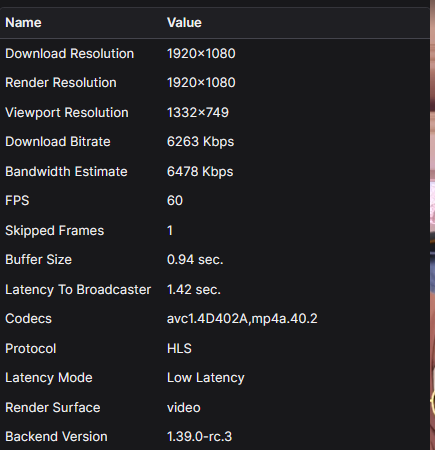Image resolution: width=435 pixels, height=450 pixels.
Task: Select the Protocol value HLS
Action: [x=179, y=349]
